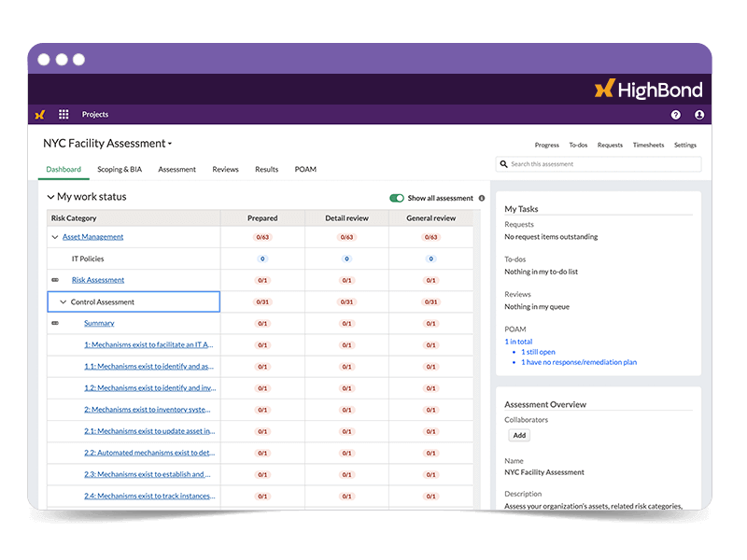Open the Summary link
Image resolution: width=747 pixels, height=560 pixels.
coord(99,323)
